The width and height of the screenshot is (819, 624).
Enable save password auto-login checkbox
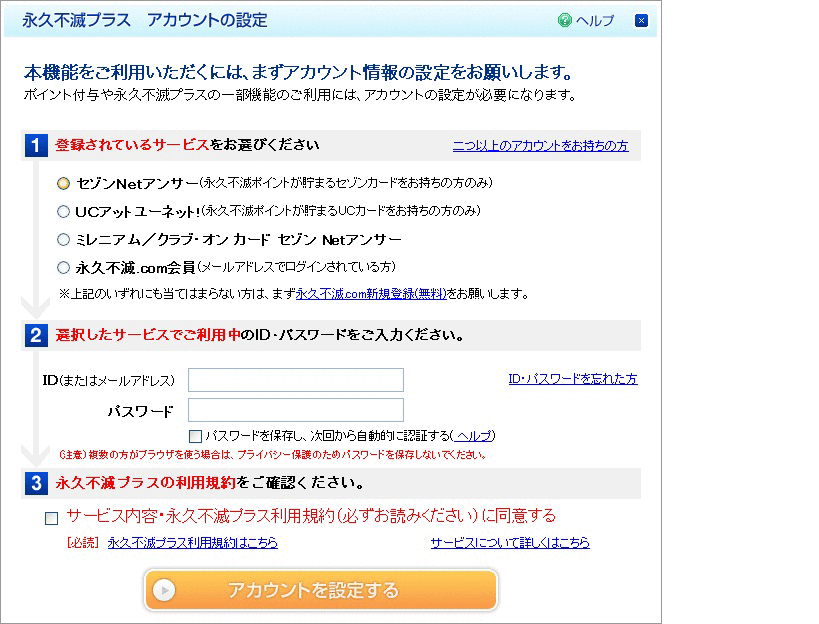click(x=195, y=436)
